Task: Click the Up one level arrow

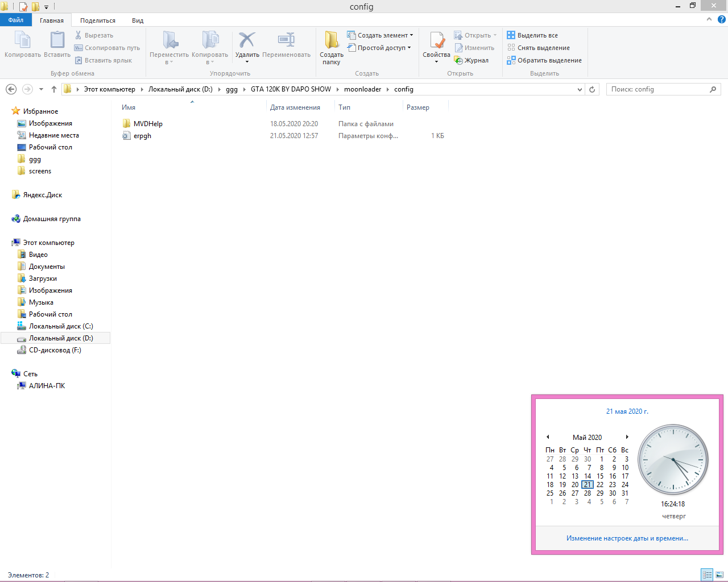Action: click(54, 89)
